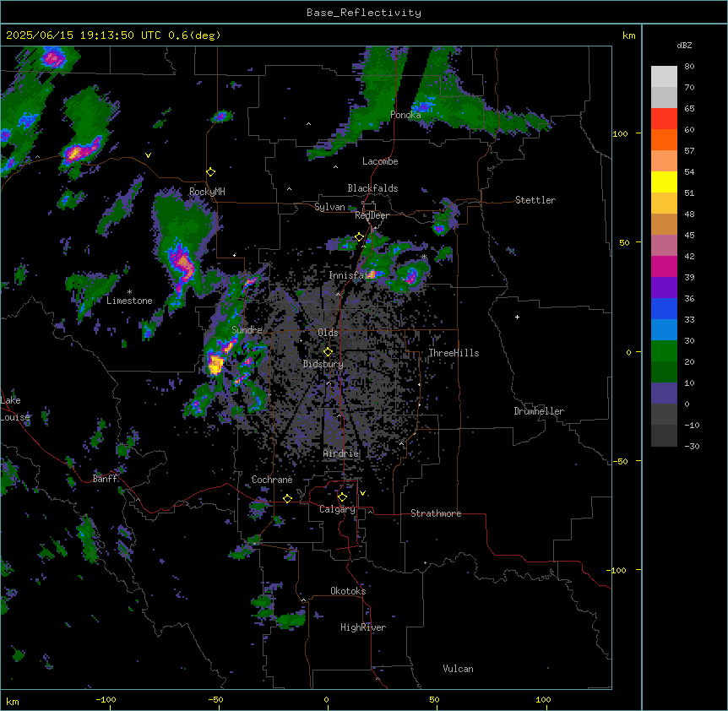
Task: Click the Innisfail label
Action: pyautogui.click(x=351, y=275)
